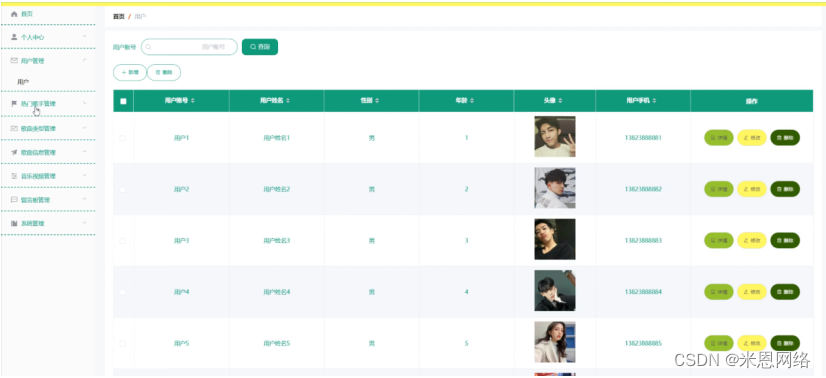Click the paper plane icon of 歌曲信息管理
826x378 pixels.
14,152
